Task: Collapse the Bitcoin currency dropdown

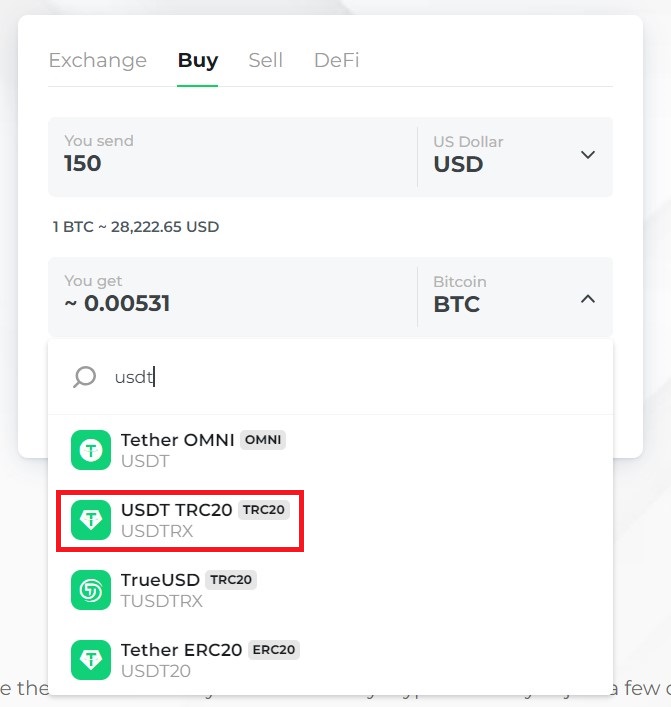Action: click(588, 298)
